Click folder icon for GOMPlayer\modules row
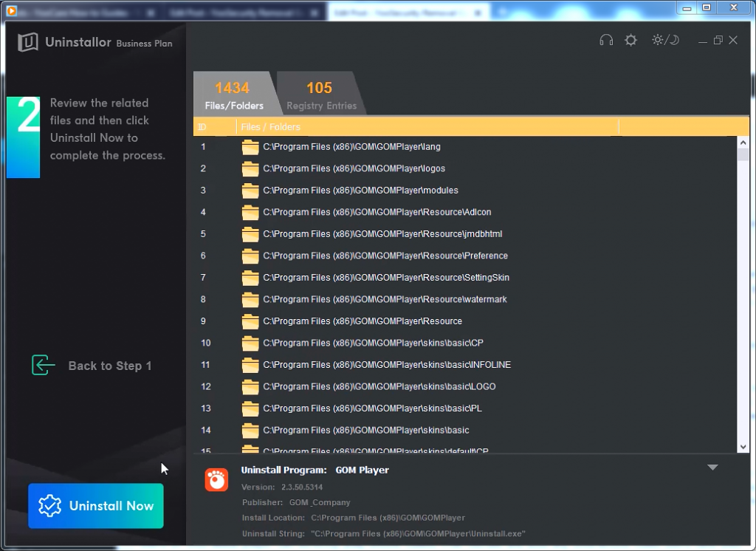The image size is (756, 551). (x=250, y=191)
